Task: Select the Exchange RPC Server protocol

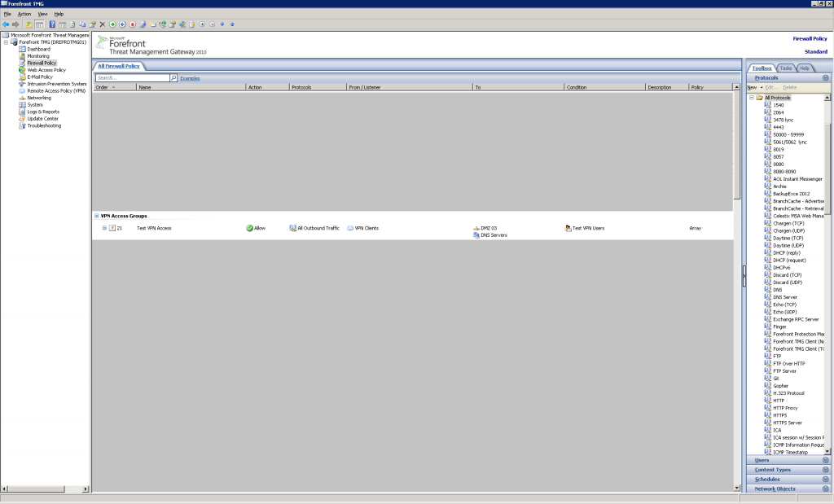Action: pyautogui.click(x=796, y=319)
